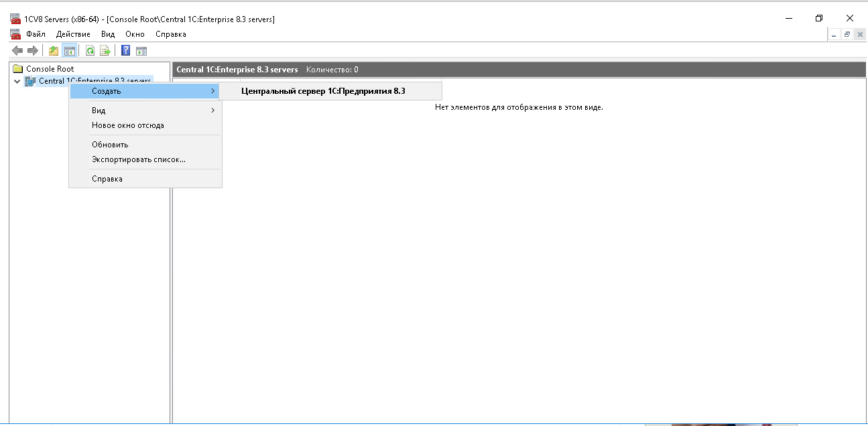Viewport: 868px width, 426px height.
Task: Select Новое окно отсюда from context menu
Action: click(128, 125)
